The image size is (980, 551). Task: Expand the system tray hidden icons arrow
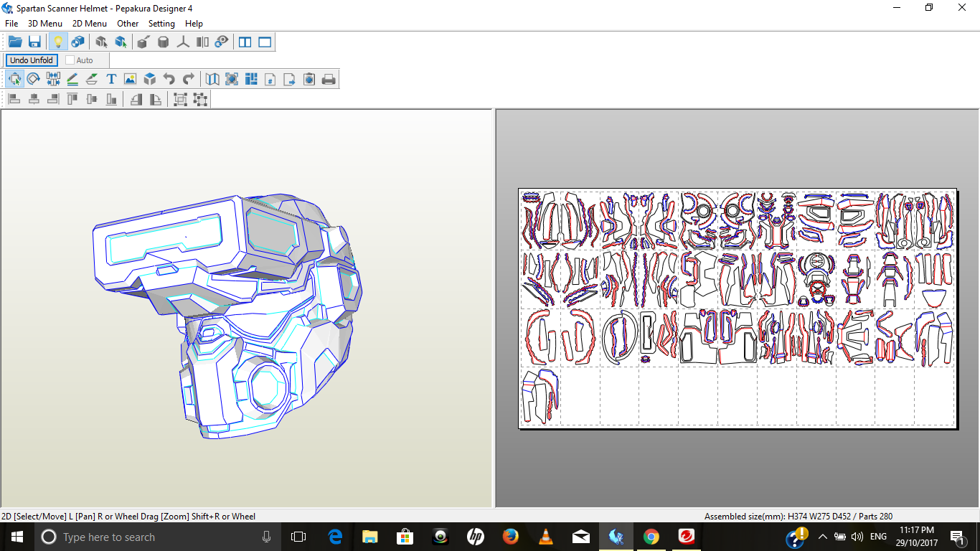[x=822, y=537]
